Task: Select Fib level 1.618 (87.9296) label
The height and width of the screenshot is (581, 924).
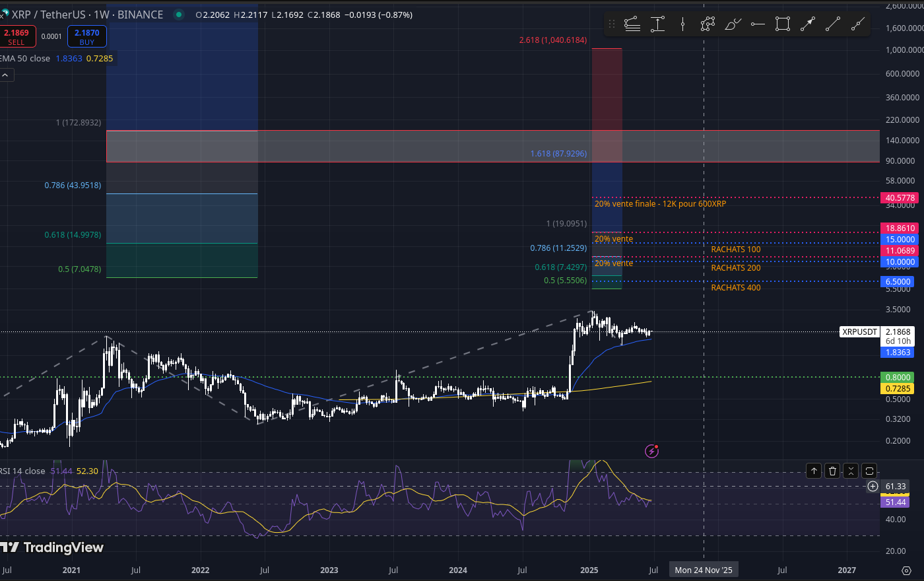Action: pyautogui.click(x=558, y=154)
